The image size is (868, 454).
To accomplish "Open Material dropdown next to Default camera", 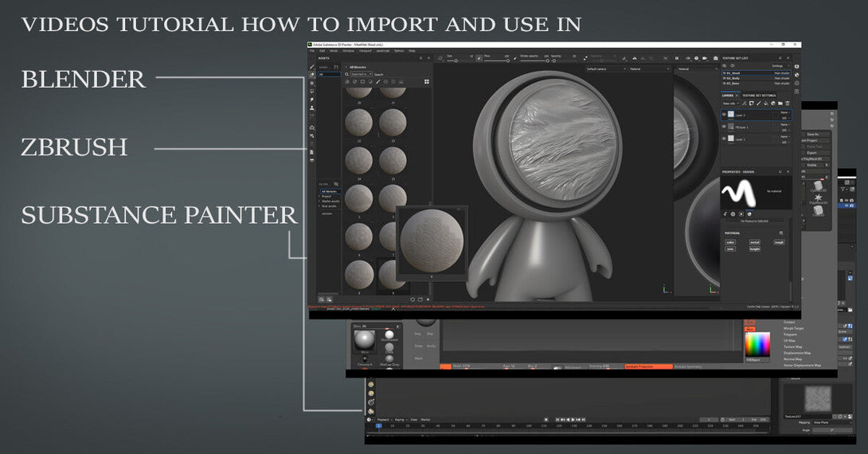I will [650, 69].
